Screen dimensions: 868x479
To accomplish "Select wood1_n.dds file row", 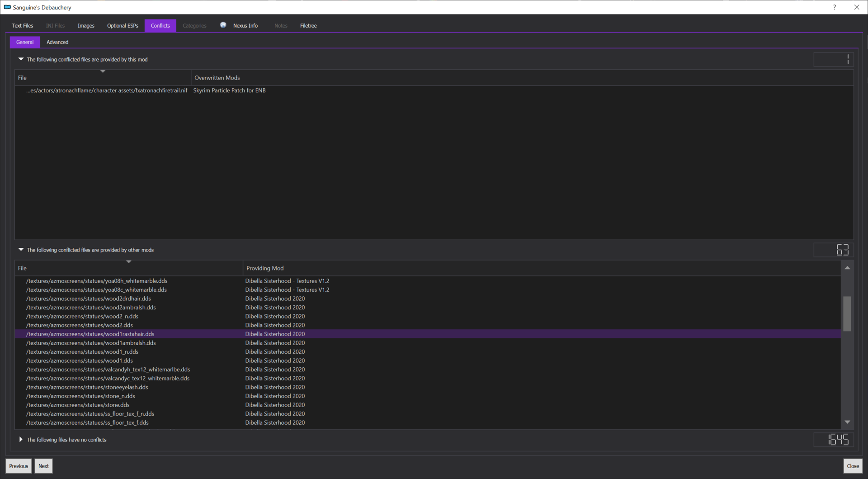I will [428, 352].
